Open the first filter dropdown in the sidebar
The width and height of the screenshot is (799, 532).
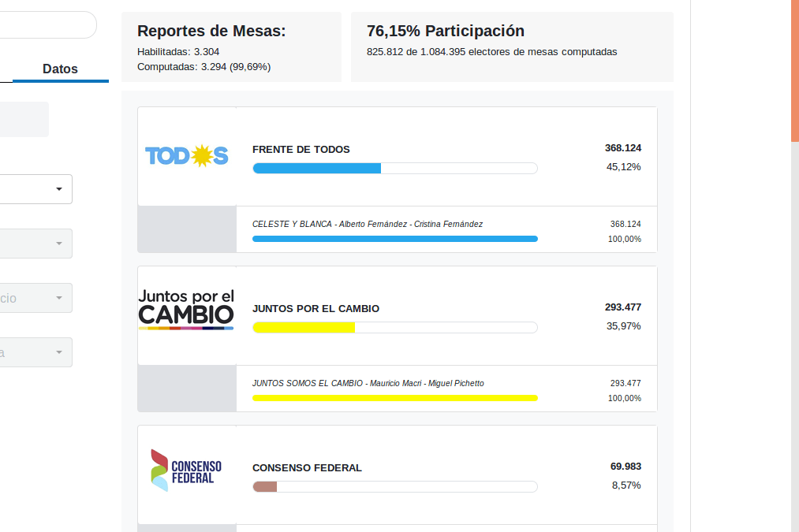point(35,189)
